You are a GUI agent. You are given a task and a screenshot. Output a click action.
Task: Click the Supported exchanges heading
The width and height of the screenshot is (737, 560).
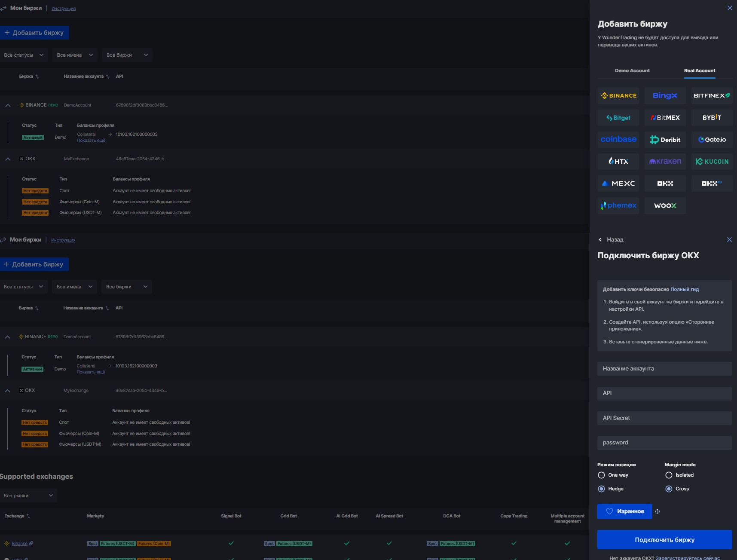[36, 477]
